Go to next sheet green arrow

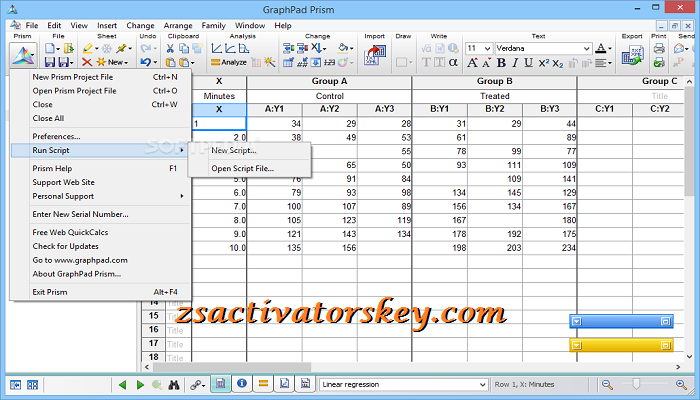140,384
